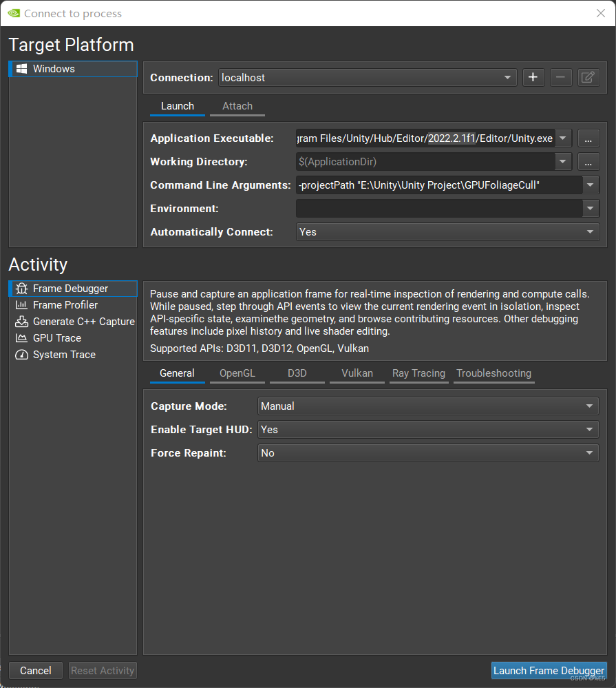Select the Frame Debugger activity
This screenshot has height=688, width=616.
coord(73,289)
